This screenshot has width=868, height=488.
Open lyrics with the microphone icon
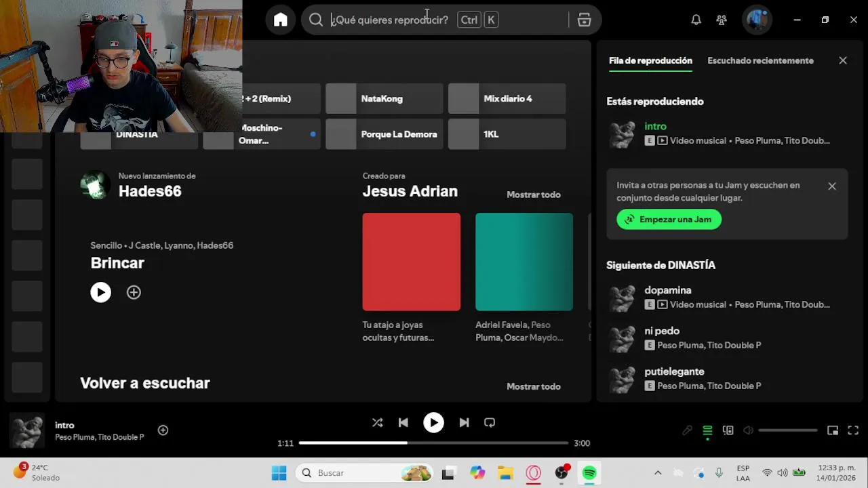[x=687, y=430]
